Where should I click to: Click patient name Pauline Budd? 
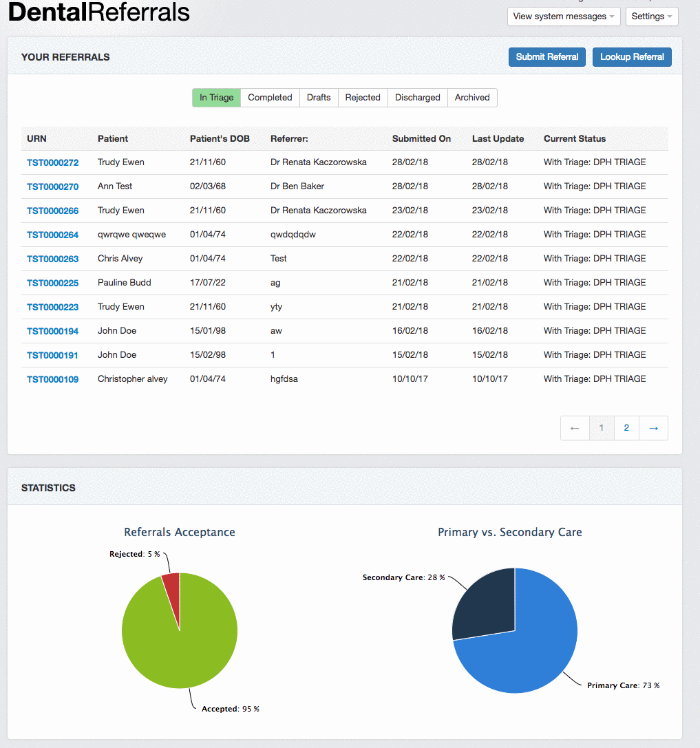click(124, 282)
